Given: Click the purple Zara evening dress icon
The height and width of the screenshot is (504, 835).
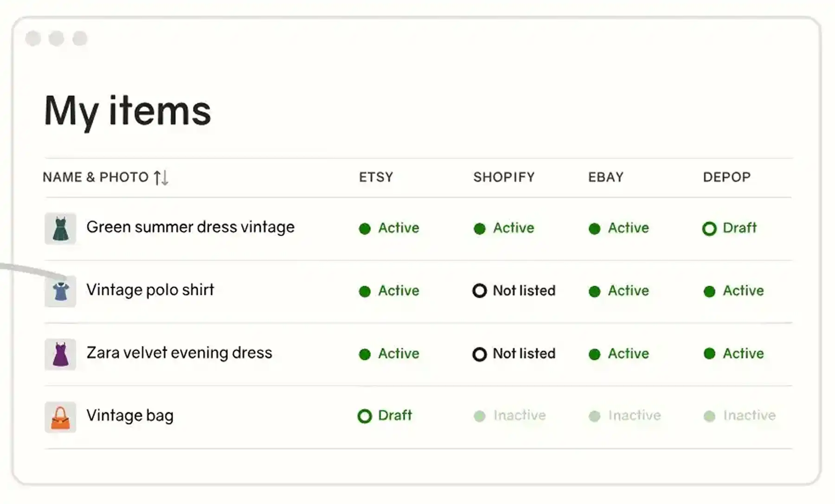Looking at the screenshot, I should pyautogui.click(x=60, y=354).
